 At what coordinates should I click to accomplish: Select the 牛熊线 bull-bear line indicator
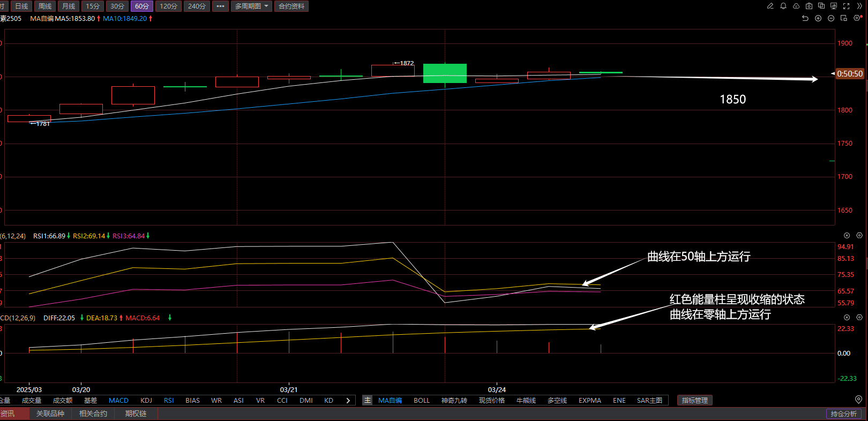tap(526, 400)
